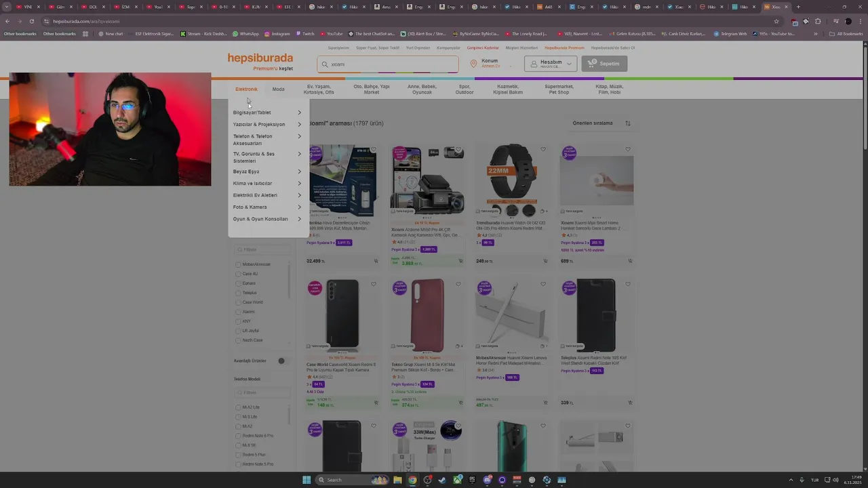Check the Mi A2 Lite model filter
Viewport: 868px width, 488px height.
pyautogui.click(x=238, y=407)
